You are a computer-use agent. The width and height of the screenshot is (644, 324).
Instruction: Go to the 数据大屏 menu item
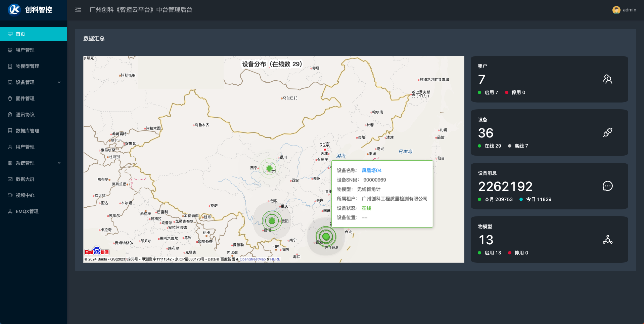[25, 179]
